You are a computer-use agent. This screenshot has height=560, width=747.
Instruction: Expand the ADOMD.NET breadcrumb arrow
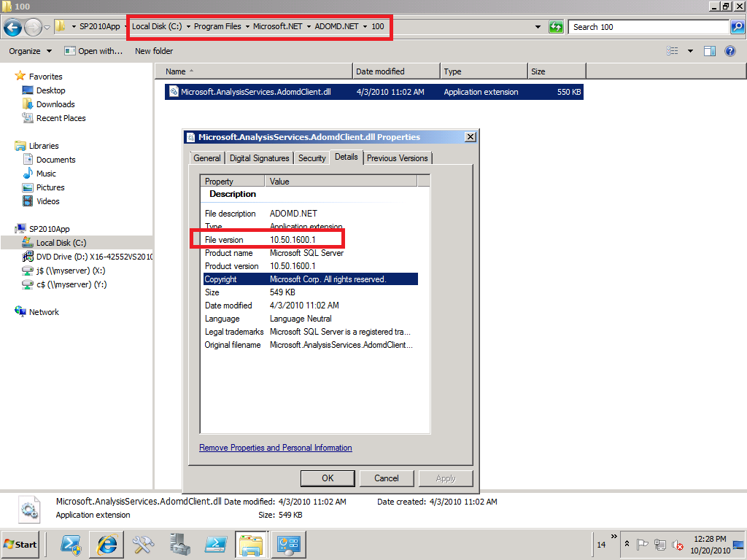pos(365,27)
